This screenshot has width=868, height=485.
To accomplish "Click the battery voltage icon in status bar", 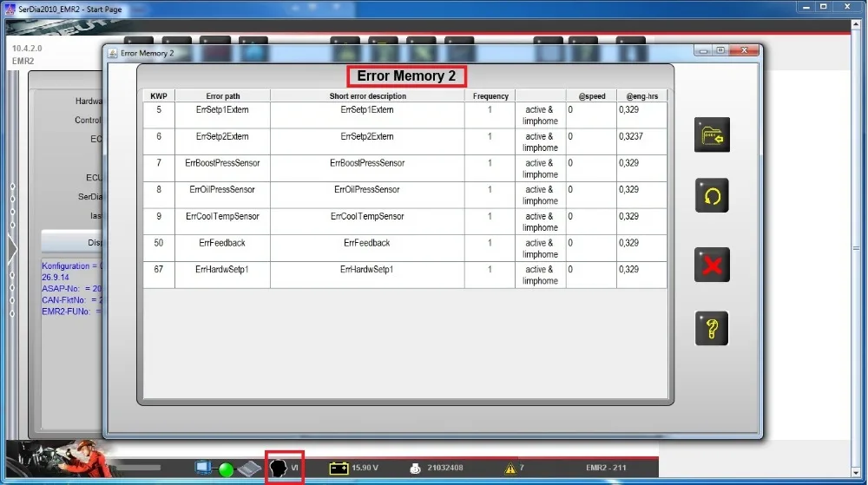I will tap(339, 469).
